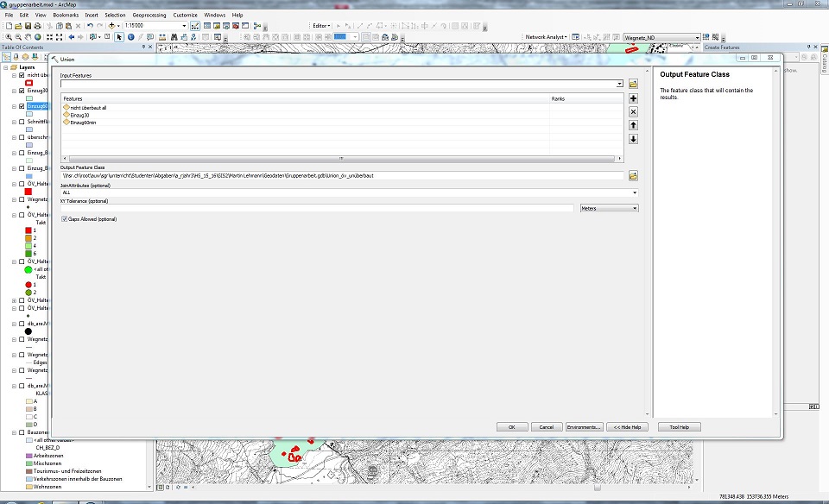Uncheck the Einzug30 layer visibility
The image size is (829, 504).
pos(22,91)
